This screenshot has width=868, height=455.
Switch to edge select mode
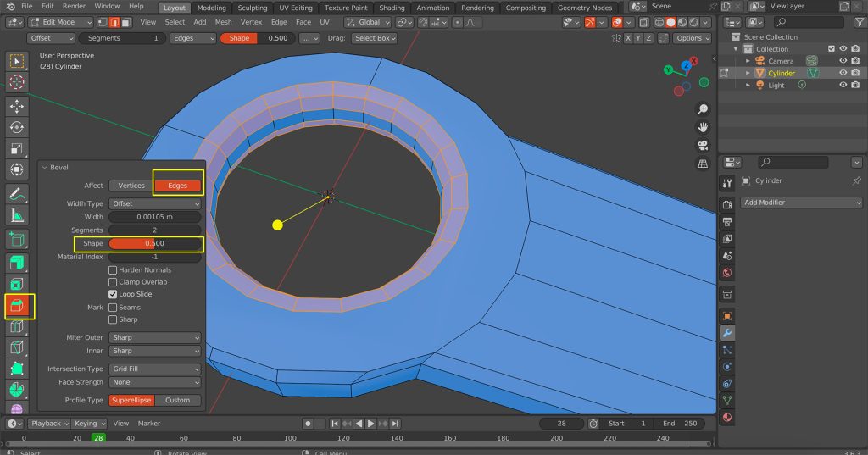tap(114, 22)
